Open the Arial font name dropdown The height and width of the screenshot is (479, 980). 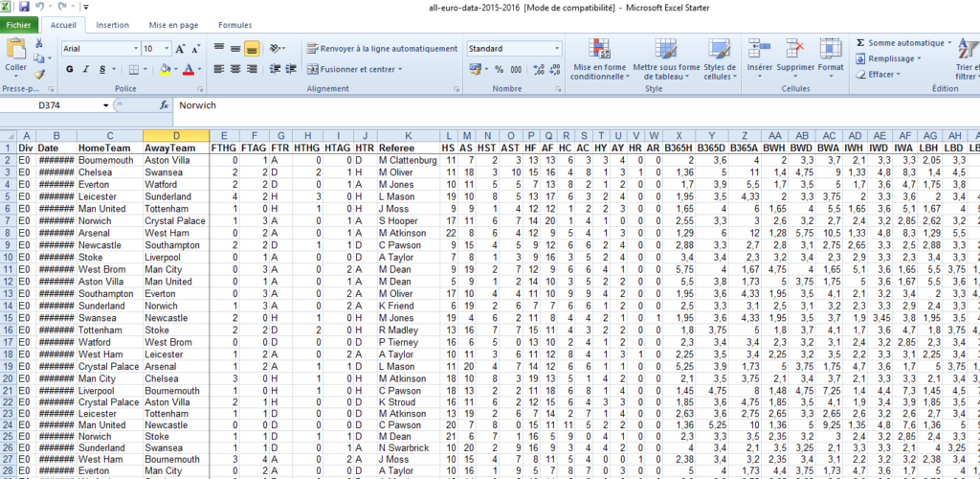(135, 49)
